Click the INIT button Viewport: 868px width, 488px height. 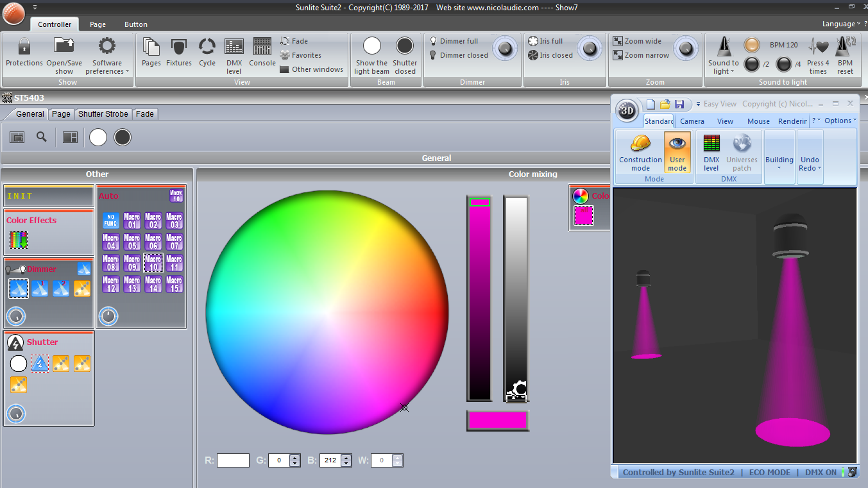[x=49, y=196]
